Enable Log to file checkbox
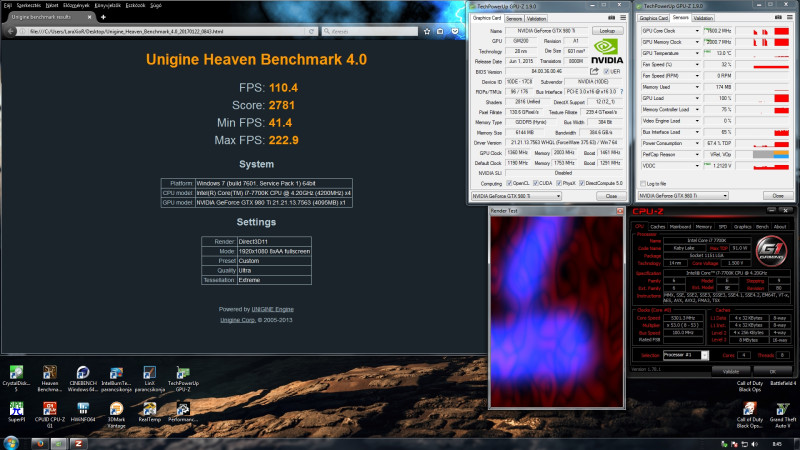Viewport: 800px width, 450px height. click(x=643, y=184)
